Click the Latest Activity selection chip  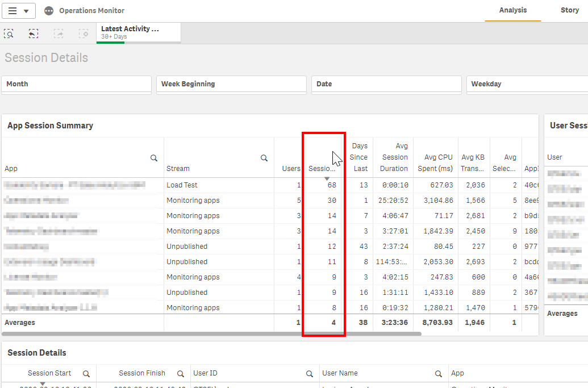[x=138, y=32]
